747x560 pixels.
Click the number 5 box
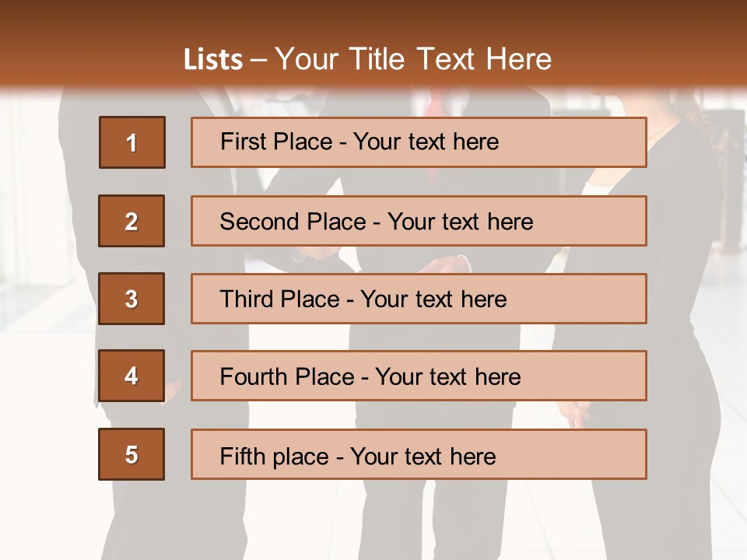tap(132, 454)
